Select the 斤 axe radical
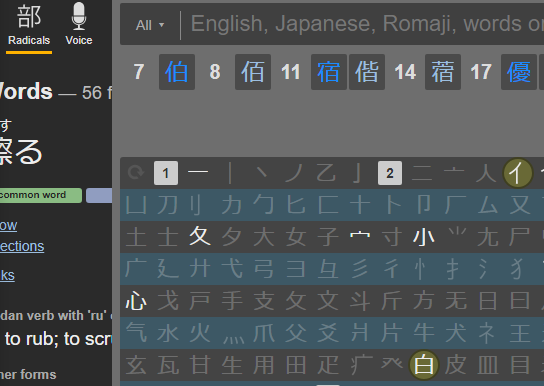Image resolution: width=544 pixels, height=386 pixels. coord(392,301)
